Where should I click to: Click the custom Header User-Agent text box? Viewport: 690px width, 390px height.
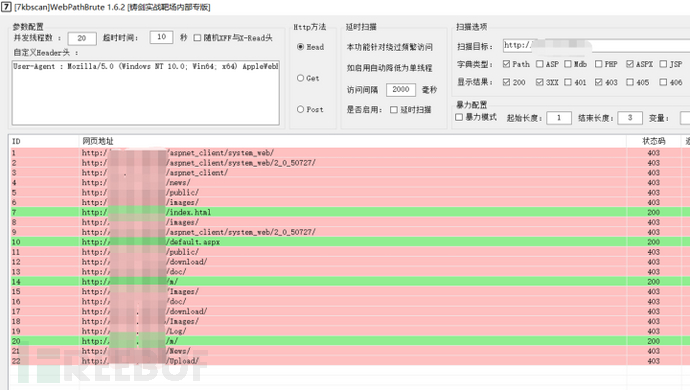pyautogui.click(x=146, y=93)
